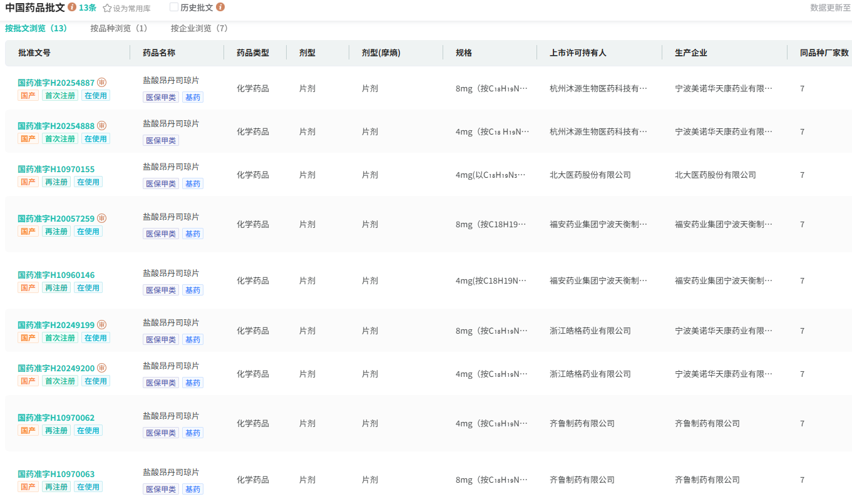Enable the 历史批文 checkbox
852x504 pixels.
point(174,8)
